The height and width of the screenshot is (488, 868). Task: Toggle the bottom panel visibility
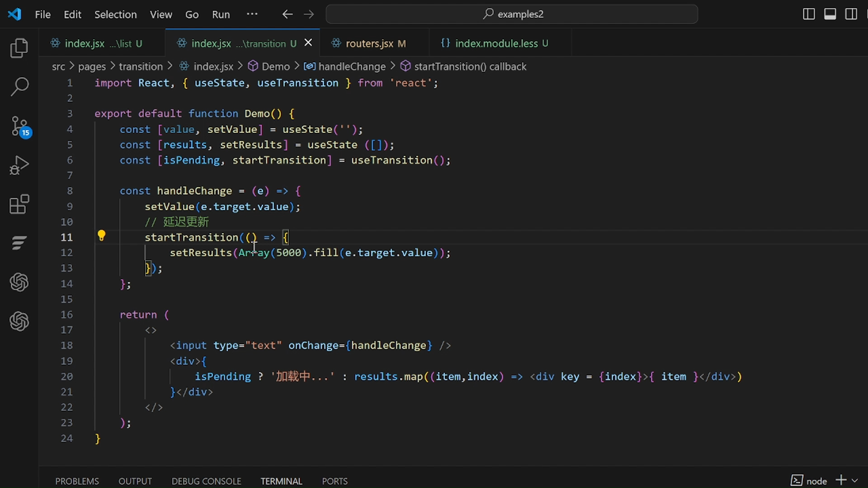(830, 14)
